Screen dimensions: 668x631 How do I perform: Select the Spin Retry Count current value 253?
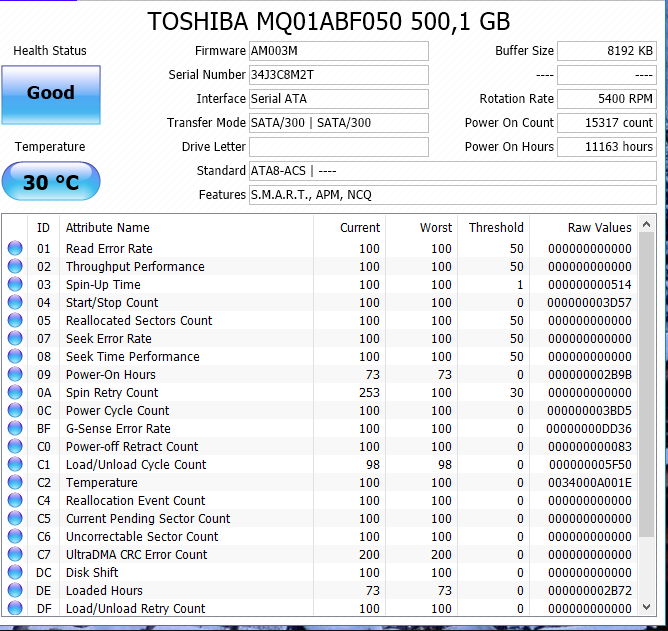click(x=369, y=392)
